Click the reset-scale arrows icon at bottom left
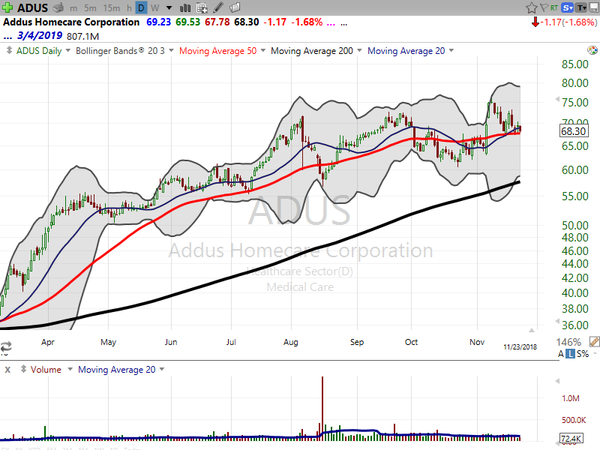This screenshot has height=450, width=600. (x=6, y=347)
